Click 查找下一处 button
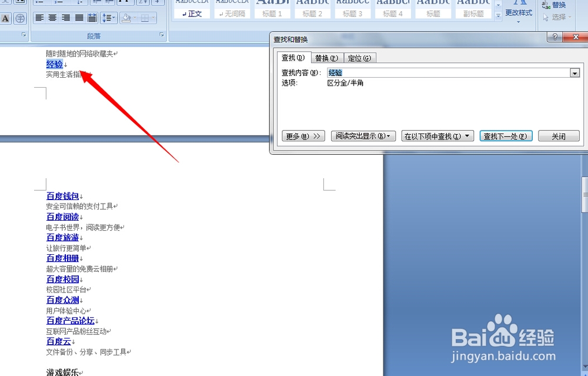The height and width of the screenshot is (376, 588). [506, 136]
